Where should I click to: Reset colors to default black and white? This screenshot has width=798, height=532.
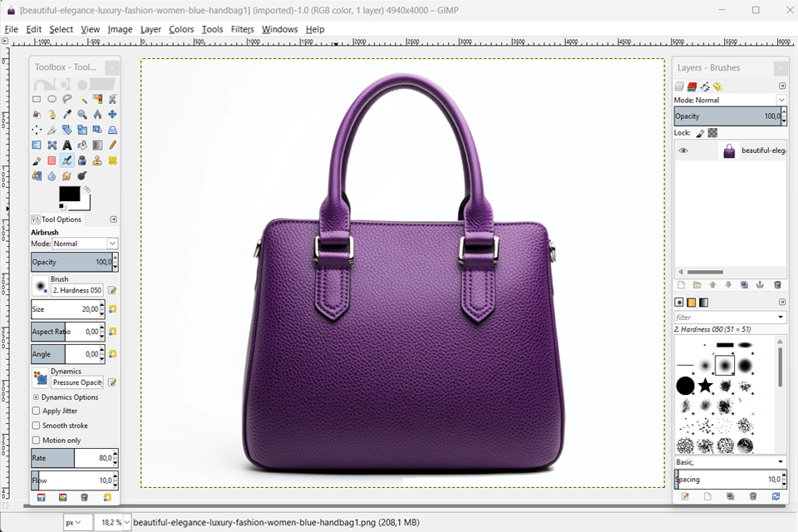tap(62, 207)
